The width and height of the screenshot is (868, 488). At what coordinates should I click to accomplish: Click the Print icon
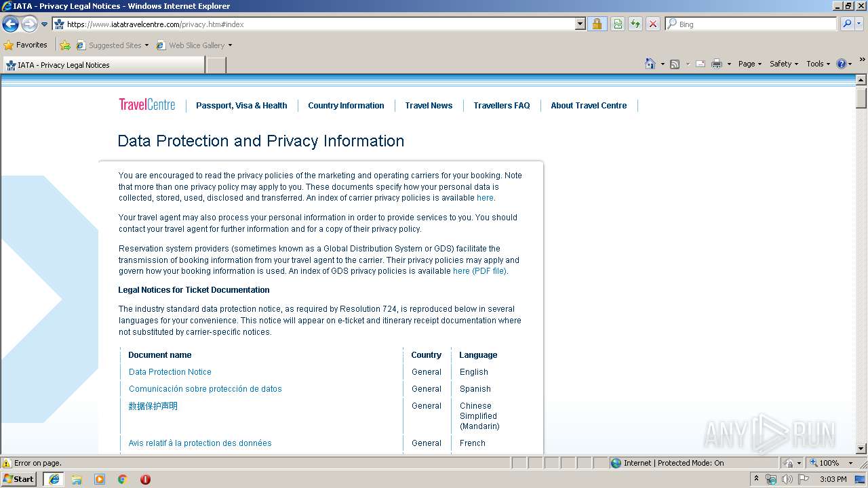tap(717, 64)
